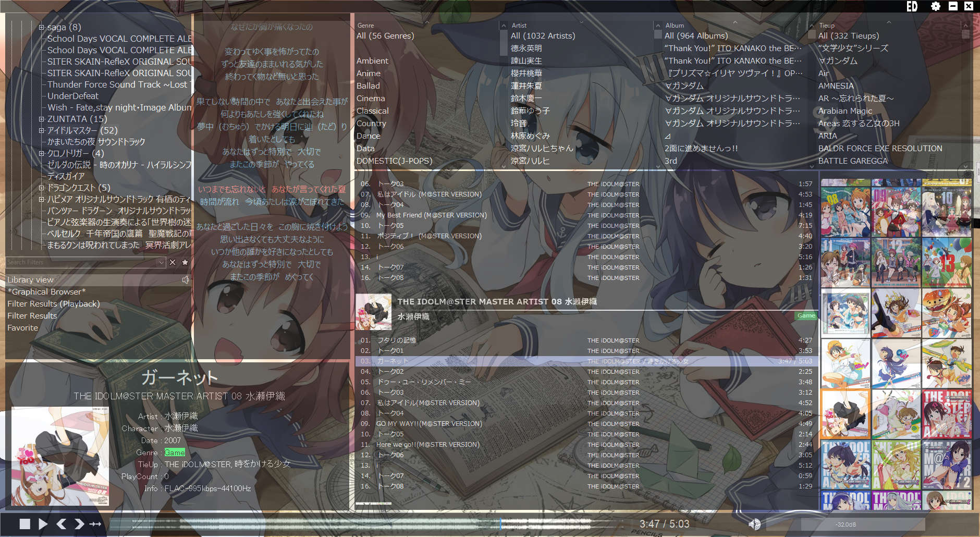Screen dimensions: 980x537
Task: Expand the アイドルマスター (52) tree node
Action: [x=42, y=130]
